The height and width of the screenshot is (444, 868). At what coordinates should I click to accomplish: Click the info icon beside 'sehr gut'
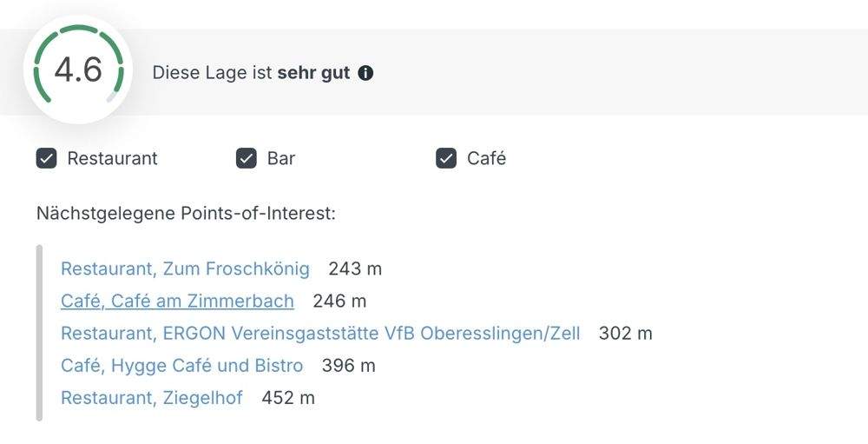pos(366,73)
